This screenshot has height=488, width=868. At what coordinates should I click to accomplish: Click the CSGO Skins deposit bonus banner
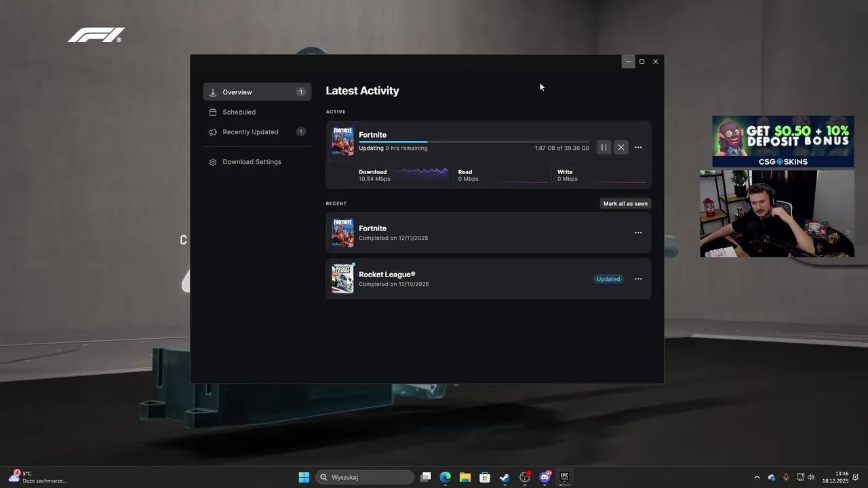click(783, 141)
